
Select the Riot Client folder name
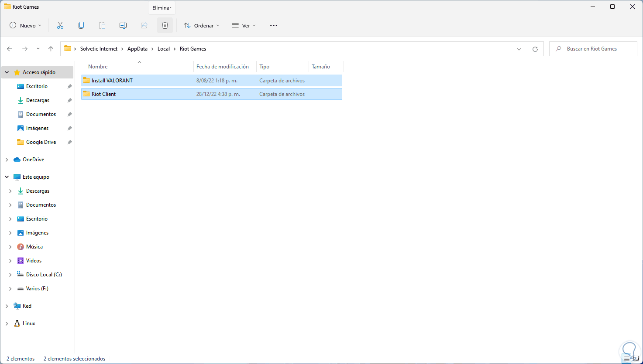tap(104, 94)
